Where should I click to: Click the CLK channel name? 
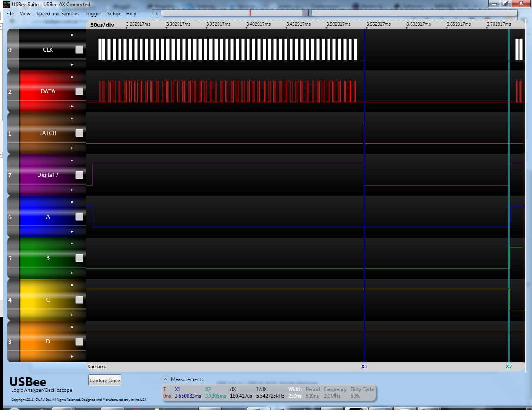click(48, 50)
